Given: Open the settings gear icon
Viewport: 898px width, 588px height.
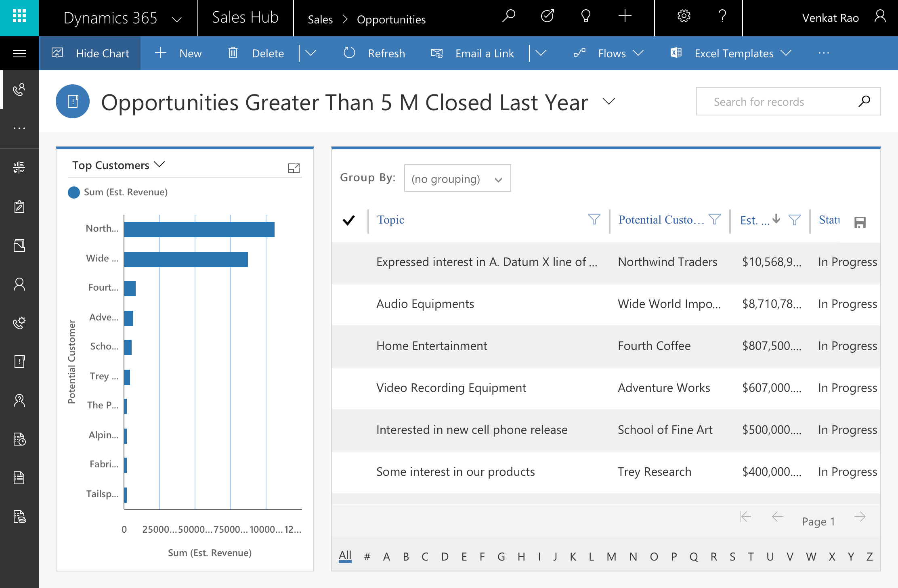Looking at the screenshot, I should click(684, 17).
